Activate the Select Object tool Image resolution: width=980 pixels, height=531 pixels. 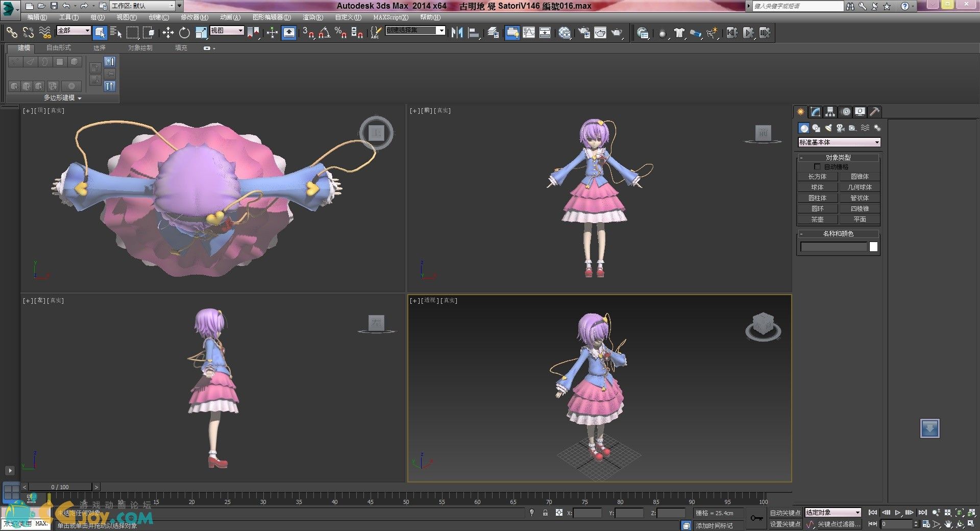100,33
